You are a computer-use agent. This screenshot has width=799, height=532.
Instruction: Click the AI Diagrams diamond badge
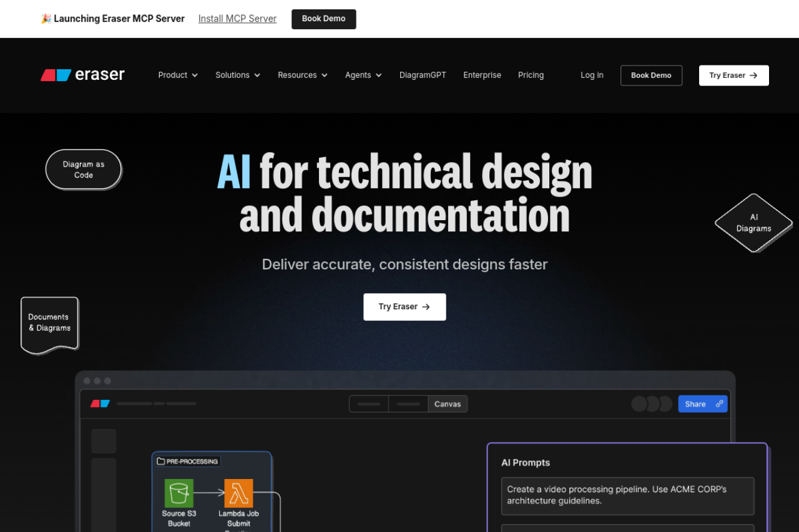pyautogui.click(x=753, y=223)
